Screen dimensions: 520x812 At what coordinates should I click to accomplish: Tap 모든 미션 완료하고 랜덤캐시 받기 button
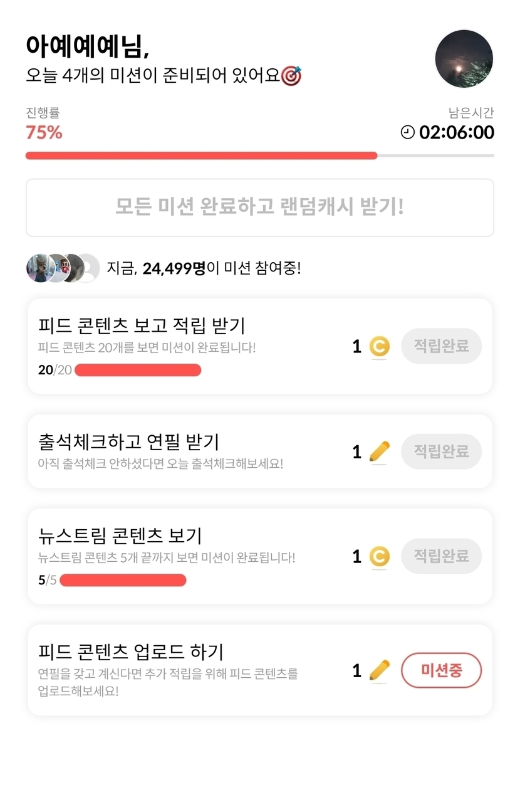tap(259, 208)
